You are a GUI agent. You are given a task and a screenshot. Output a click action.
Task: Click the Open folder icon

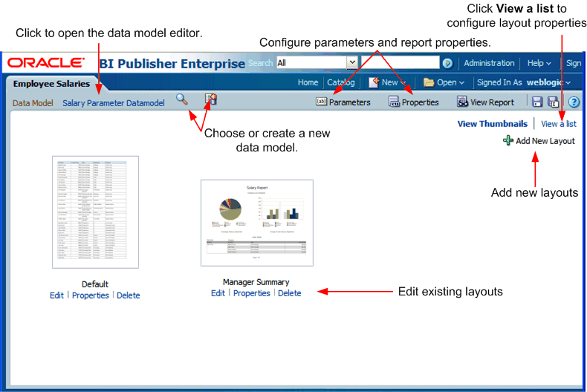click(429, 82)
